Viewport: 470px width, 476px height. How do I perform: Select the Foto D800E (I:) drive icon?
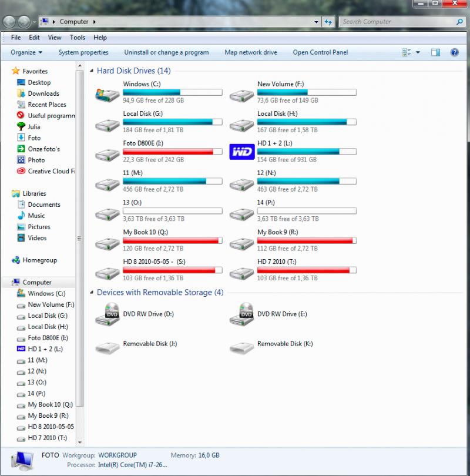point(107,155)
